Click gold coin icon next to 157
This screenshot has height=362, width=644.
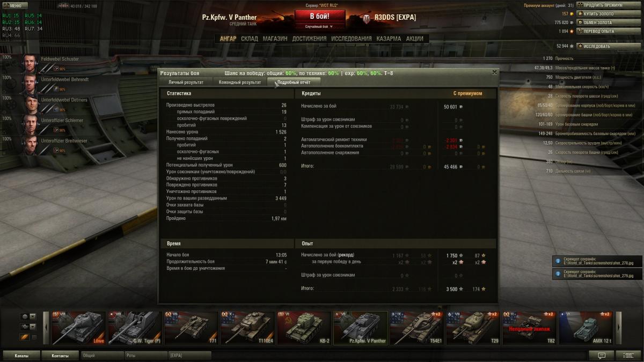point(573,14)
